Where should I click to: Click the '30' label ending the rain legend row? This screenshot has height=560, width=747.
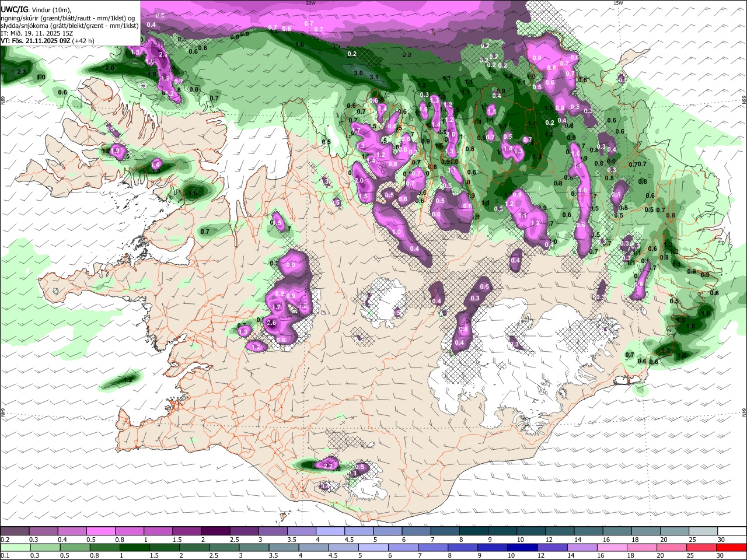click(721, 556)
